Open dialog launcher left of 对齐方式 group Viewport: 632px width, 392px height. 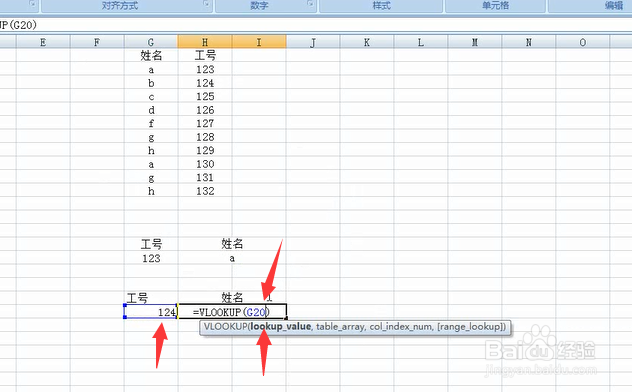(x=33, y=4)
